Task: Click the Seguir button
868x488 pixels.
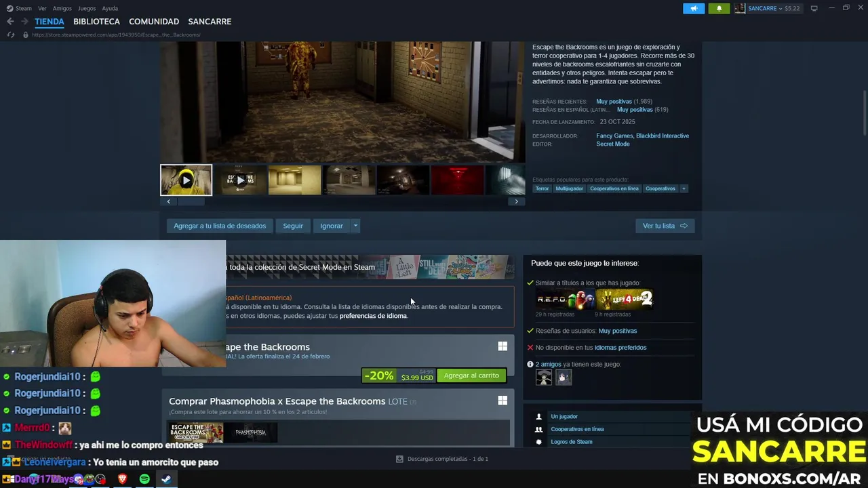Action: click(293, 226)
